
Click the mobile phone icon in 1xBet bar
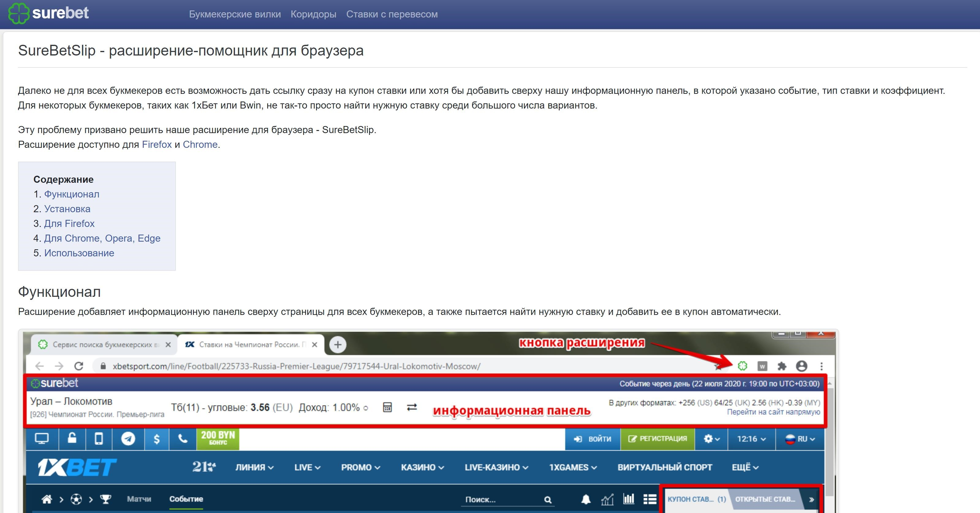coord(99,439)
